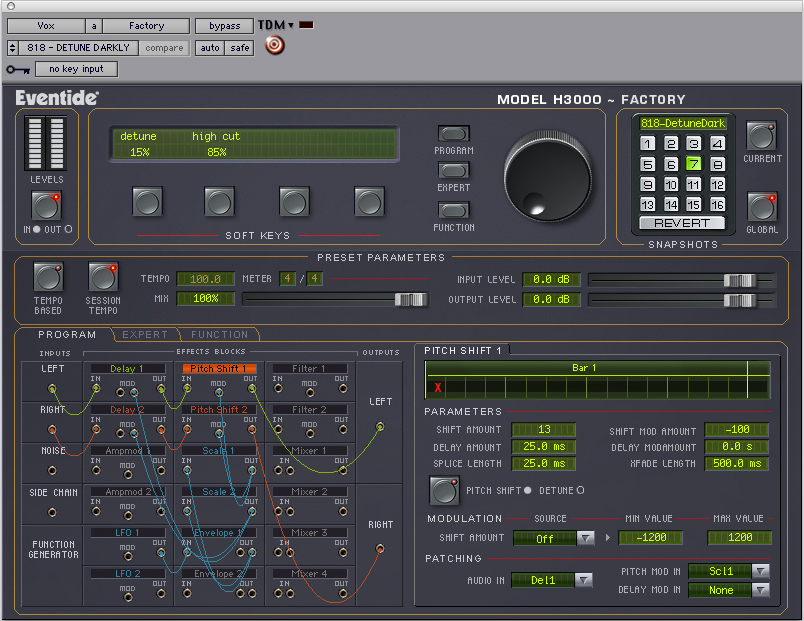Open the 818 - DETUNE DARKLY preset menu
The height and width of the screenshot is (621, 804).
coord(78,48)
